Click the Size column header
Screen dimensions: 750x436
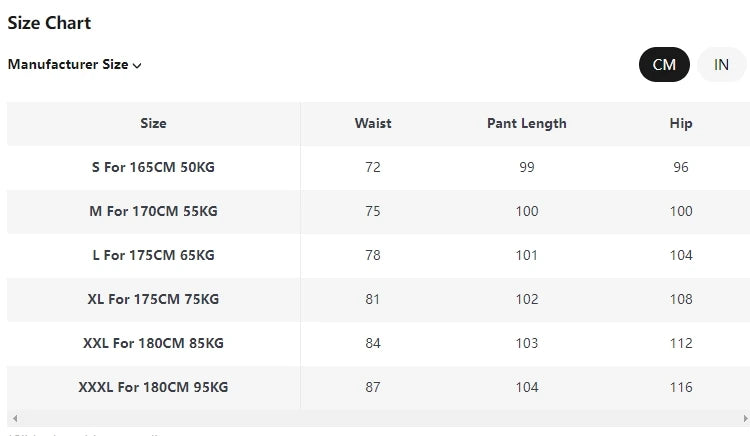(153, 124)
